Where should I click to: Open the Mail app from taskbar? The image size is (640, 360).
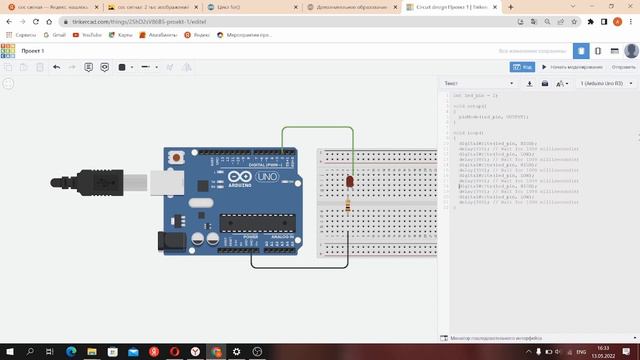point(133,351)
